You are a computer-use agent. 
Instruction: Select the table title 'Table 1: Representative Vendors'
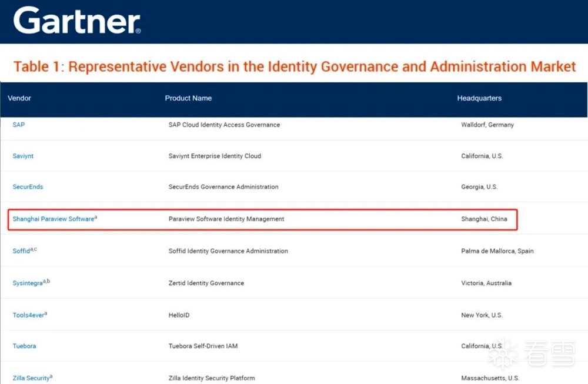tap(295, 66)
